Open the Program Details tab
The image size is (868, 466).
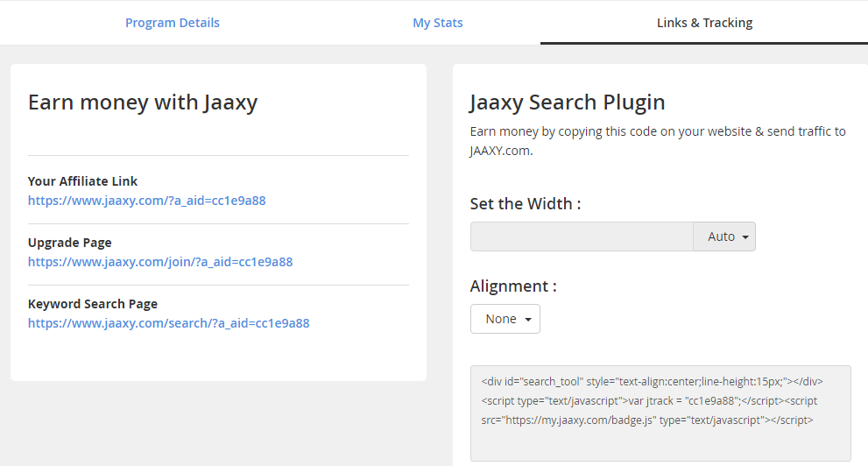173,23
